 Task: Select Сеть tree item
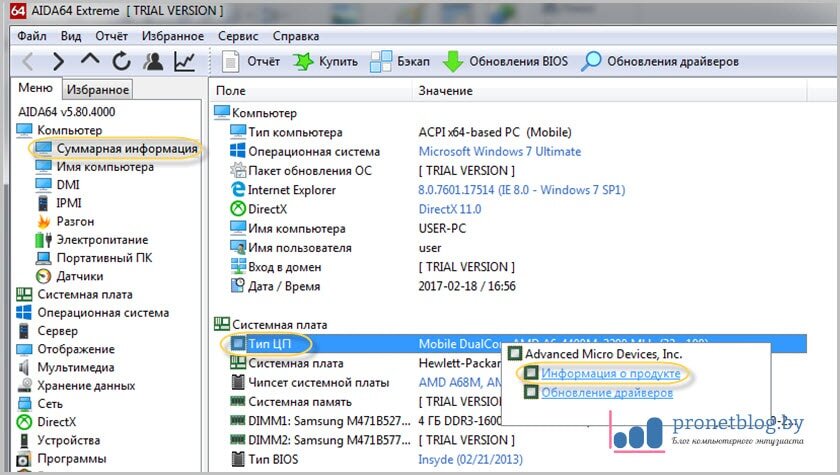coord(40,403)
